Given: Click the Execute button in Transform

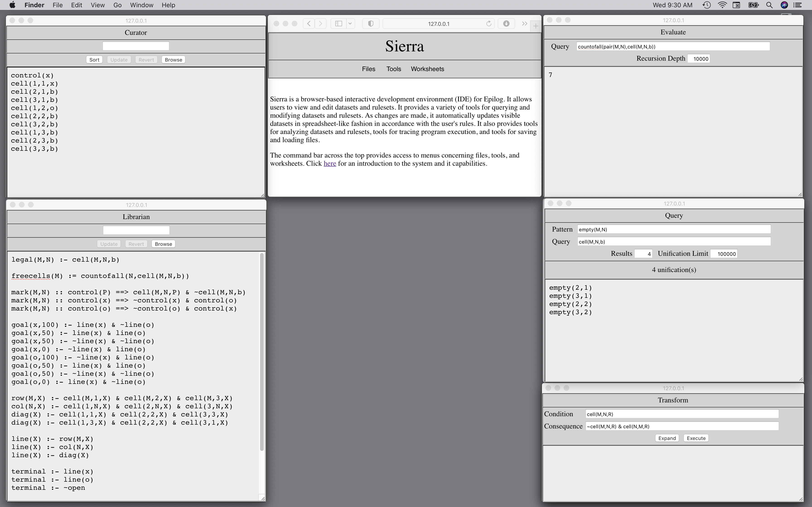Looking at the screenshot, I should coord(696,438).
